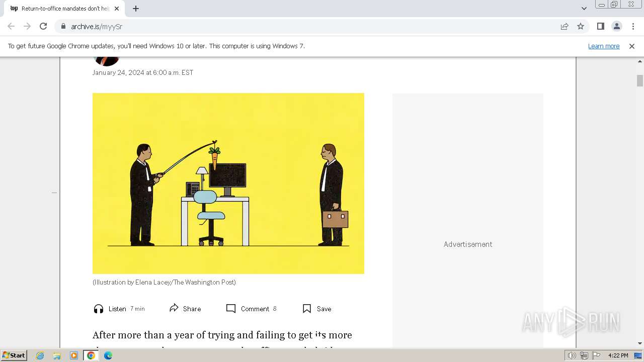
Task: Reload the page with the refresh icon
Action: tap(43, 26)
